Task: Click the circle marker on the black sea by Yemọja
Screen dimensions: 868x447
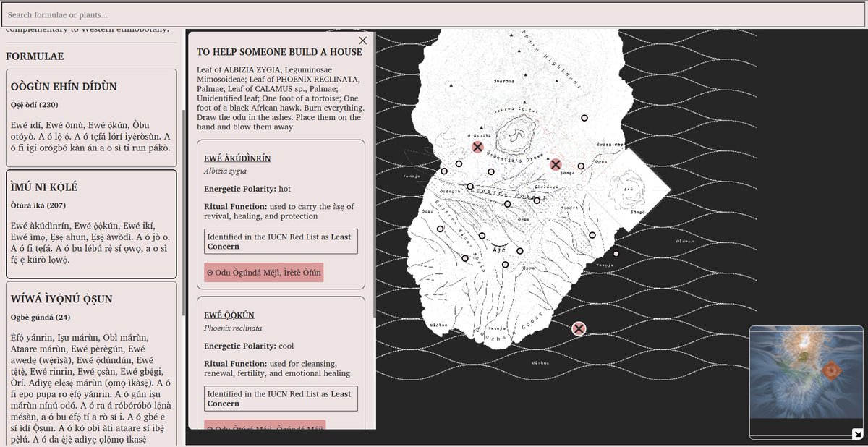Action: [616, 254]
